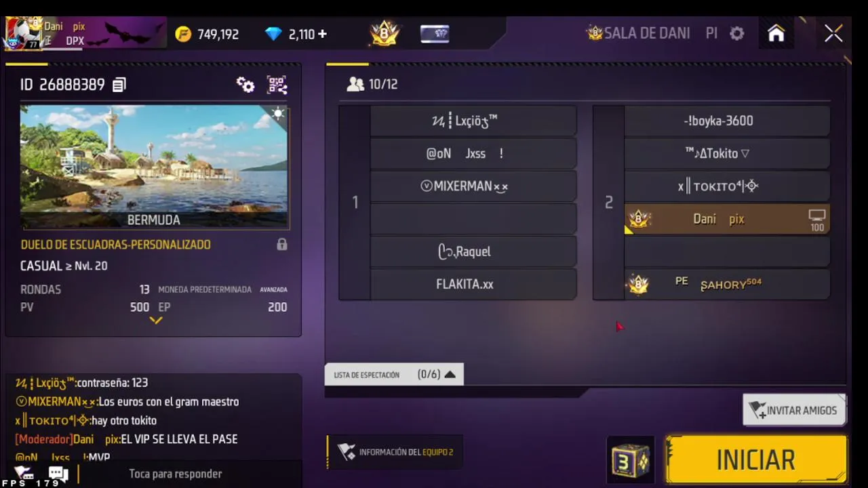The width and height of the screenshot is (868, 488).
Task: Click the Invitar Amigos button
Action: click(794, 410)
